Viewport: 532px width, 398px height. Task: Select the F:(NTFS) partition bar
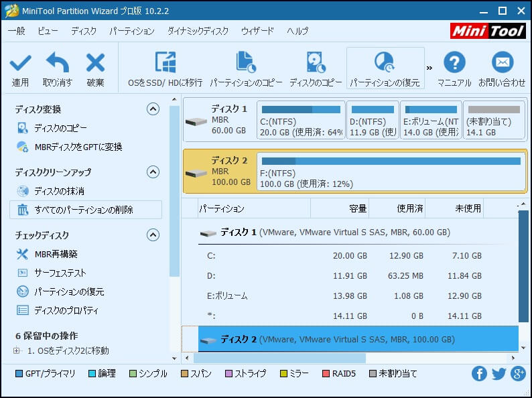coord(390,172)
